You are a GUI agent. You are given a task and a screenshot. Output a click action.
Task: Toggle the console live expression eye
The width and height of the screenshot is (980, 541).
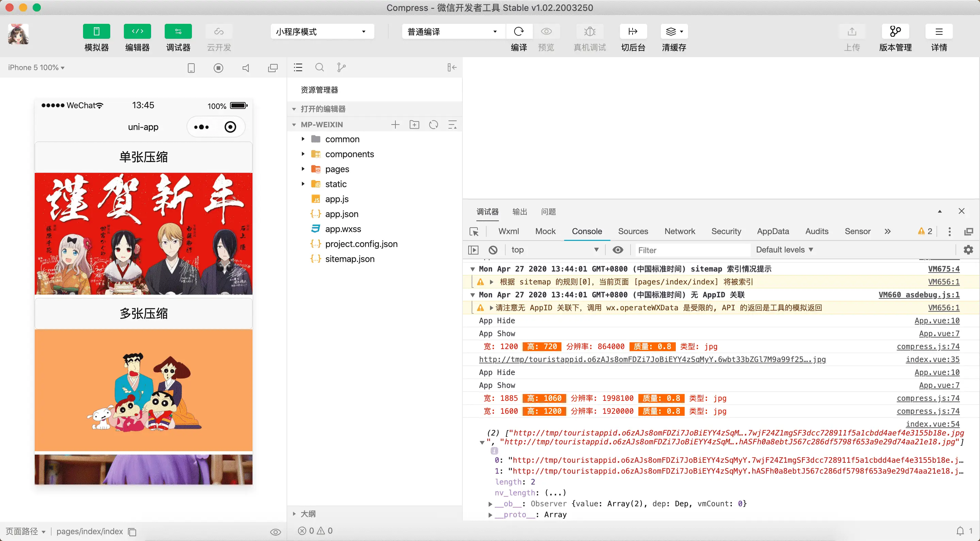[618, 250]
